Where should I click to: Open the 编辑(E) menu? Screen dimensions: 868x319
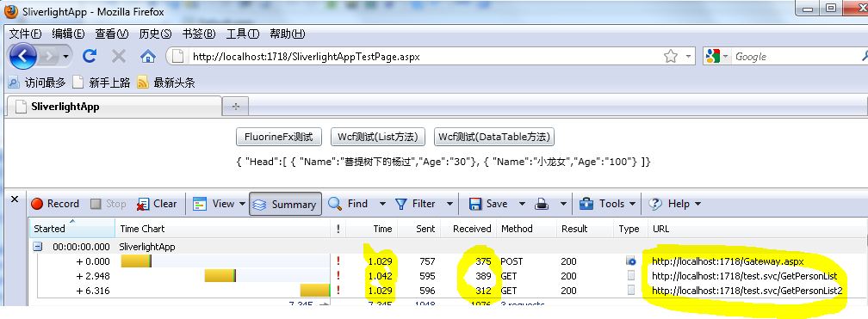tap(68, 34)
